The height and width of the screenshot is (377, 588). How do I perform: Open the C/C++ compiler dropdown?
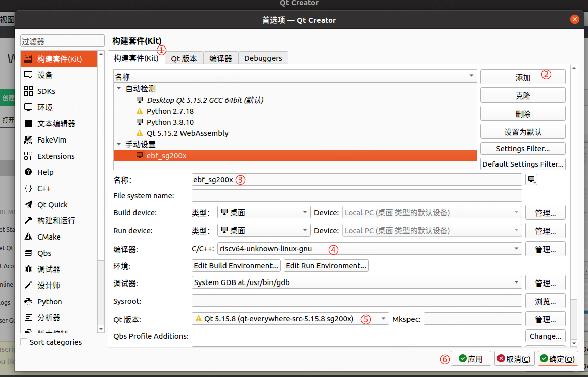[x=370, y=249]
